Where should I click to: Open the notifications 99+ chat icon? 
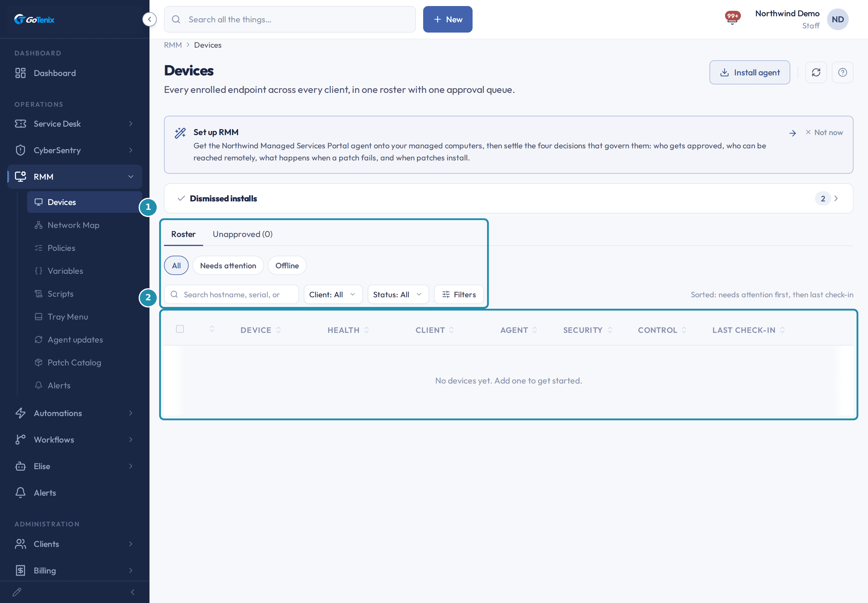(x=732, y=18)
